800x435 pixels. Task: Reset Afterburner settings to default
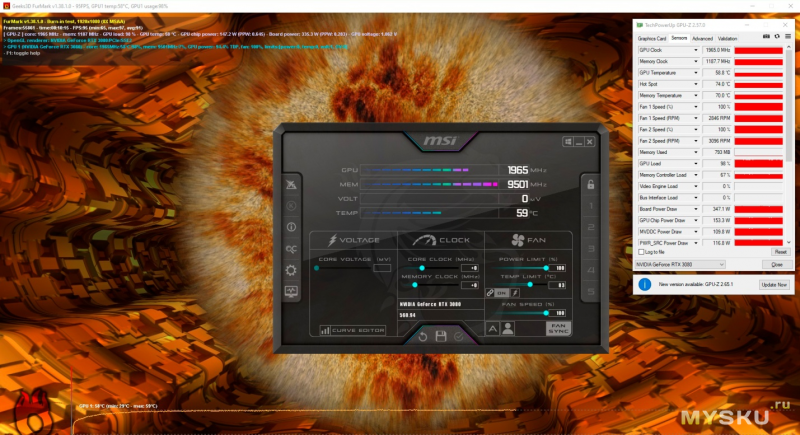click(422, 337)
